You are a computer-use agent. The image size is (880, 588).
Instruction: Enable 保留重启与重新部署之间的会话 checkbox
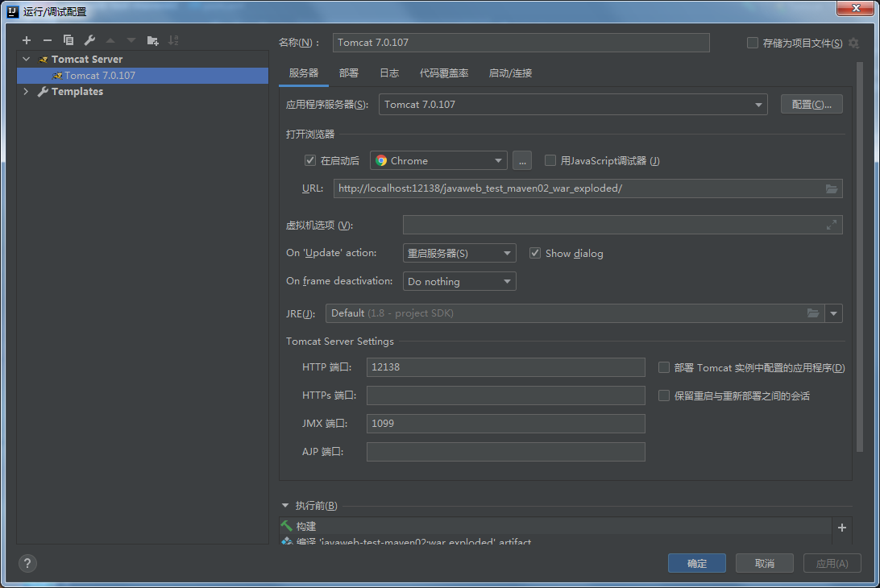point(664,395)
